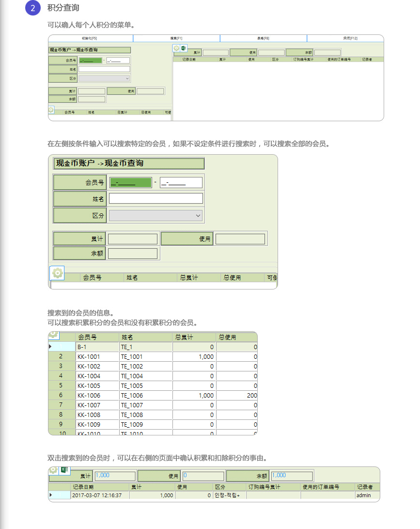Image resolution: width=420 pixels, height=529 pixels.
Task: Click the 记录日期 column header in the bottom detail grid
Action: (99, 487)
